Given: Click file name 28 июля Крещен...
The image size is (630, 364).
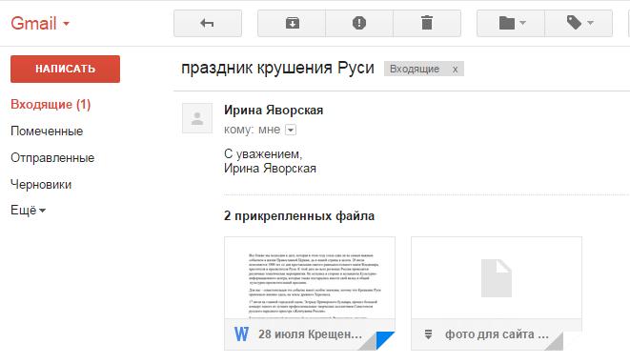Looking at the screenshot, I should coord(310,334).
